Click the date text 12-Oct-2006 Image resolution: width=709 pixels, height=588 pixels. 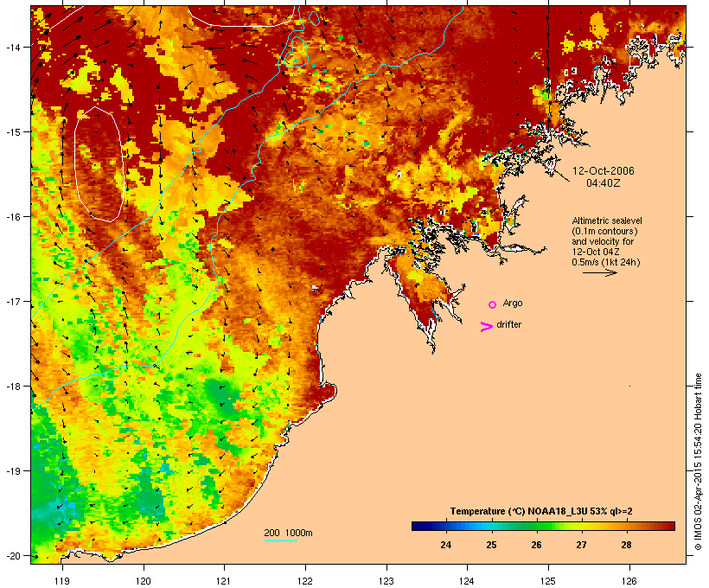coord(604,171)
